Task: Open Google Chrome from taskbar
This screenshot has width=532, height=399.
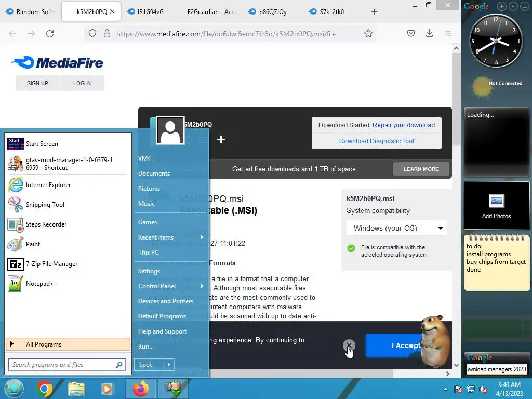Action: [45, 389]
